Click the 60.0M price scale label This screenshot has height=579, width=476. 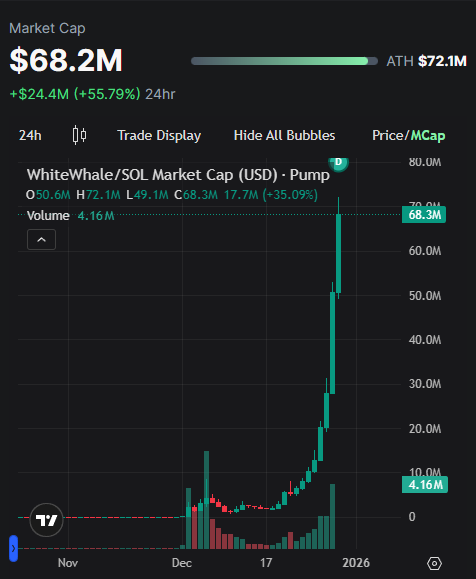[425, 251]
